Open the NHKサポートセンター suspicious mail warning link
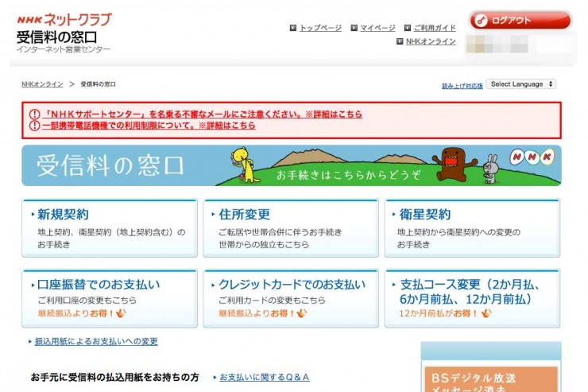The height and width of the screenshot is (392, 588). click(202, 114)
